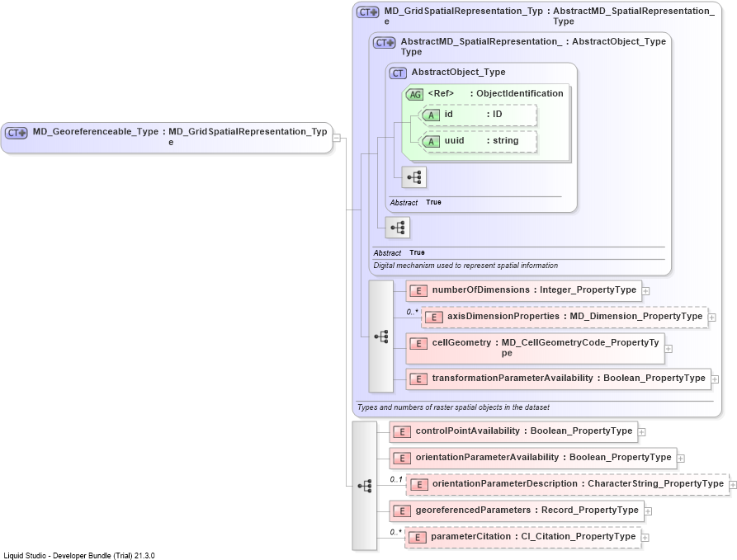This screenshot has width=737, height=560.
Task: Expand the numberOfDimensions element
Action: point(646,291)
